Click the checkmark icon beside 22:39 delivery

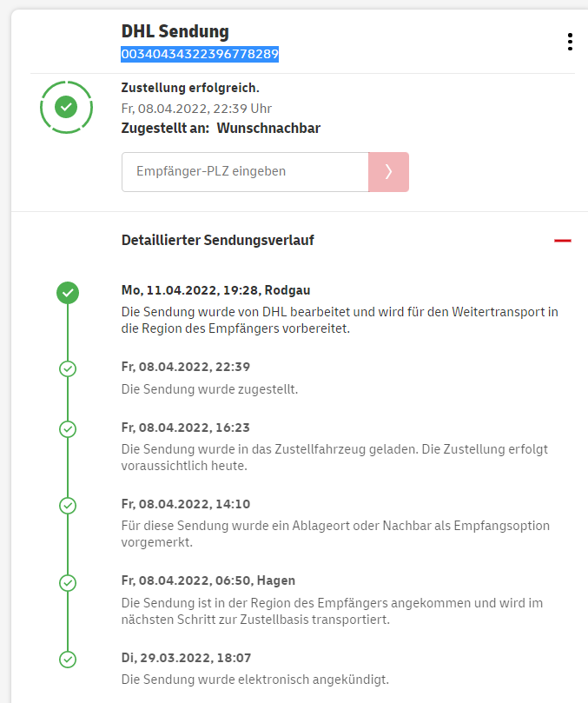(x=68, y=368)
